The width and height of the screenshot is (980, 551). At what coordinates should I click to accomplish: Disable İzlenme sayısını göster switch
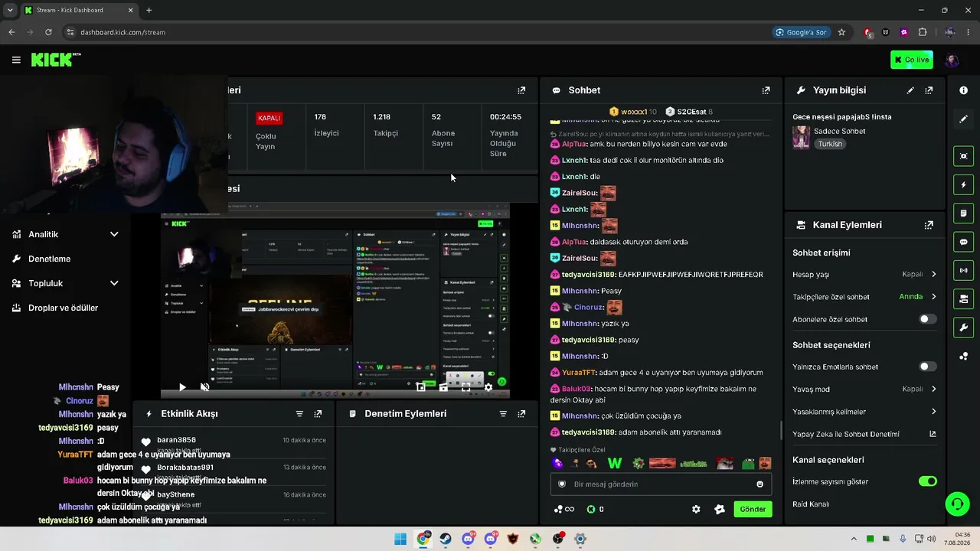tap(927, 481)
